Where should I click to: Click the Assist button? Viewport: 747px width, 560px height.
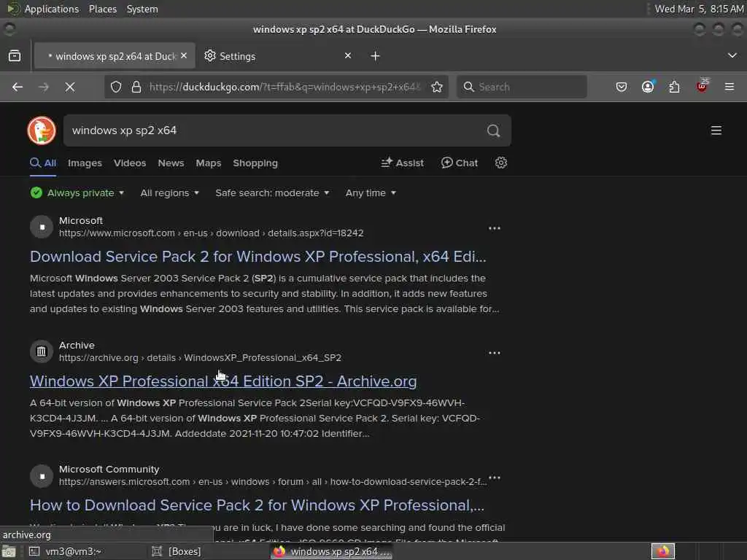pyautogui.click(x=403, y=163)
